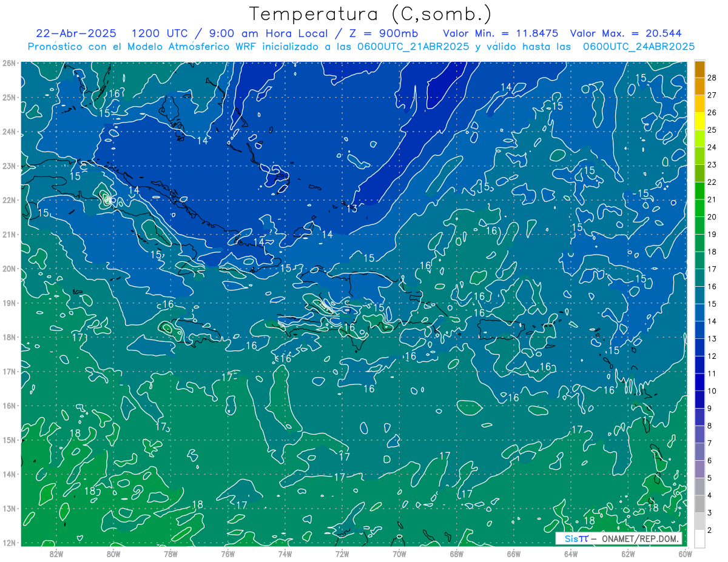Click the latitude axis label '14N'
This screenshot has width=728, height=562.
(x=9, y=474)
